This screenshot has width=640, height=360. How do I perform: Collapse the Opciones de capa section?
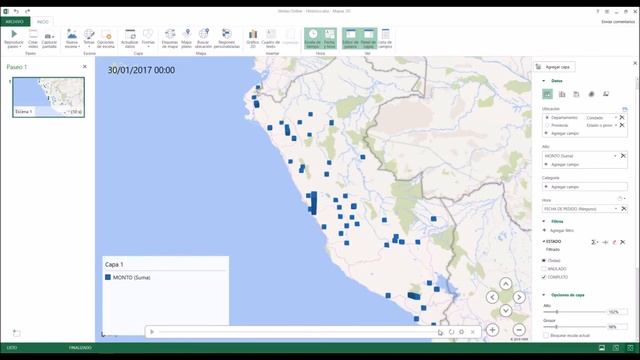pyautogui.click(x=544, y=295)
